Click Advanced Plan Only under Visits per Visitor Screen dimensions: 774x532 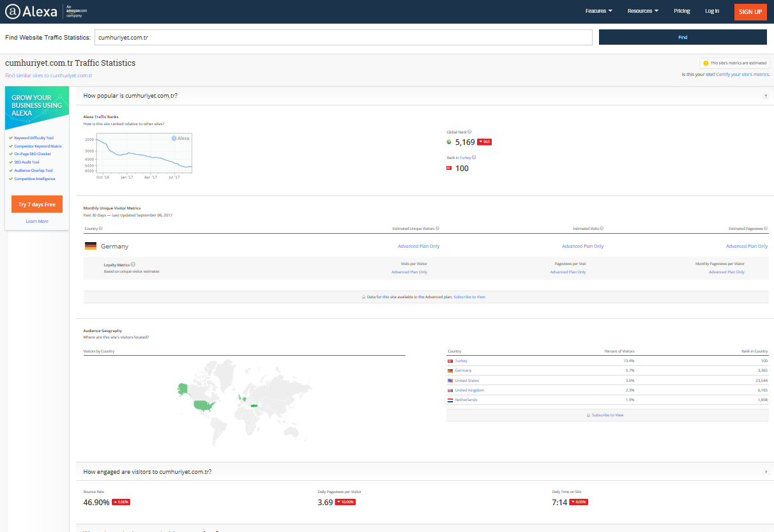[409, 272]
